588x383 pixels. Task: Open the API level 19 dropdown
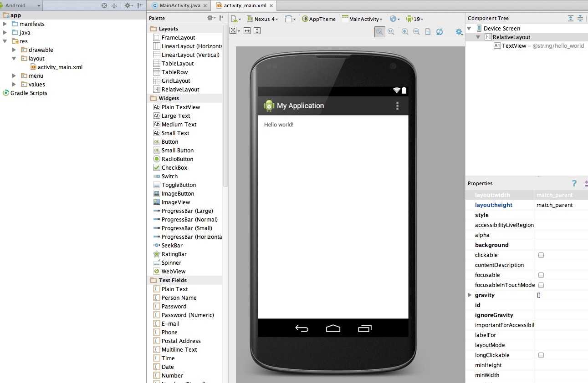click(414, 19)
